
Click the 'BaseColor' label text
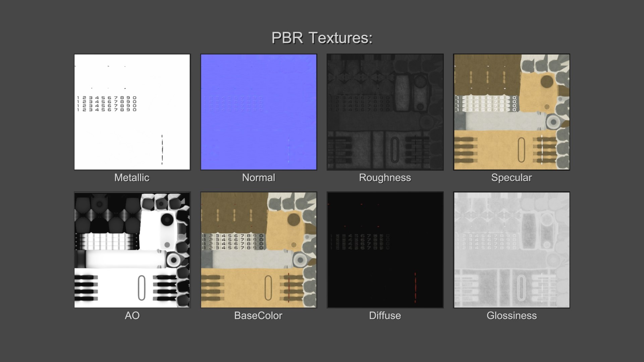coord(258,316)
